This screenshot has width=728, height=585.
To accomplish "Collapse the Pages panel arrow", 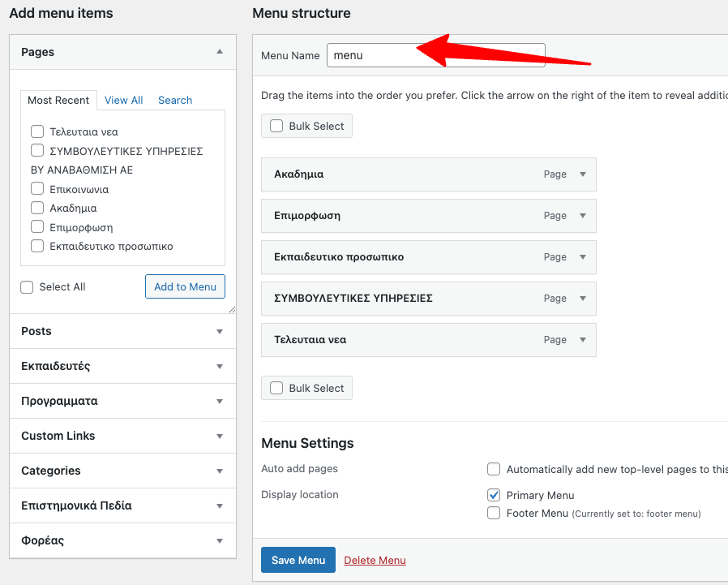I will pos(219,52).
